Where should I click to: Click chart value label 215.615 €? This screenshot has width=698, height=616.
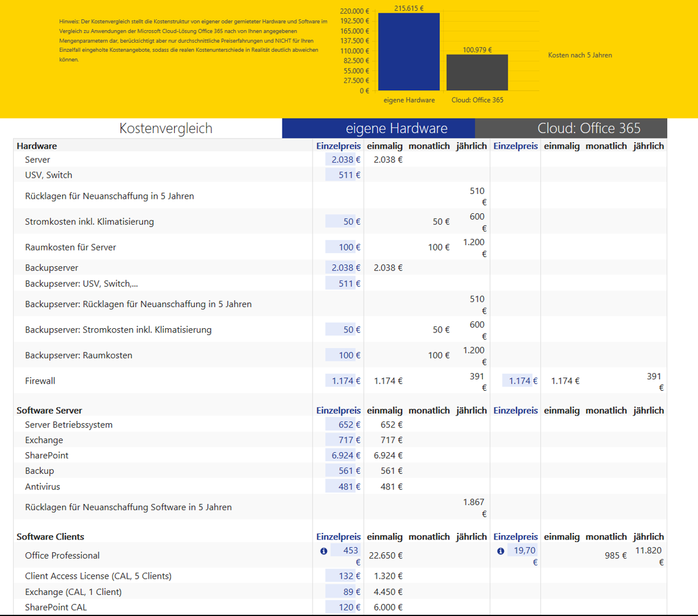click(x=409, y=8)
